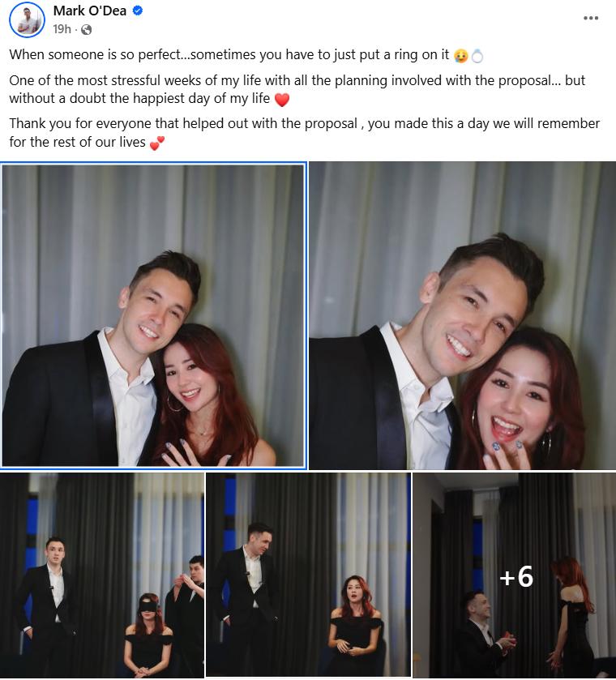The image size is (616, 680).
Task: Click the globe public audience icon
Action: pos(87,29)
